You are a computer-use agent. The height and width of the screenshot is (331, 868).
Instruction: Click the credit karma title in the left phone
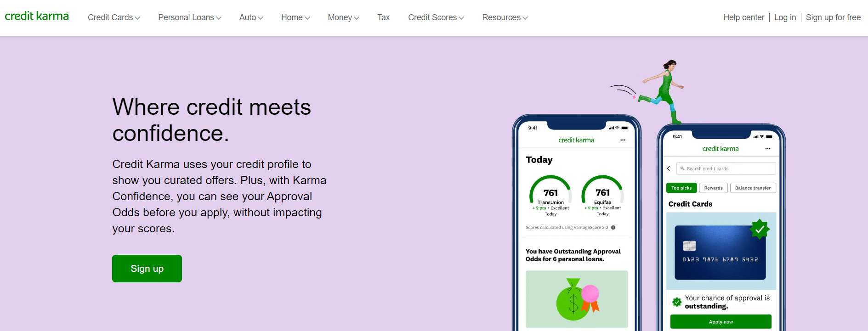pyautogui.click(x=576, y=140)
